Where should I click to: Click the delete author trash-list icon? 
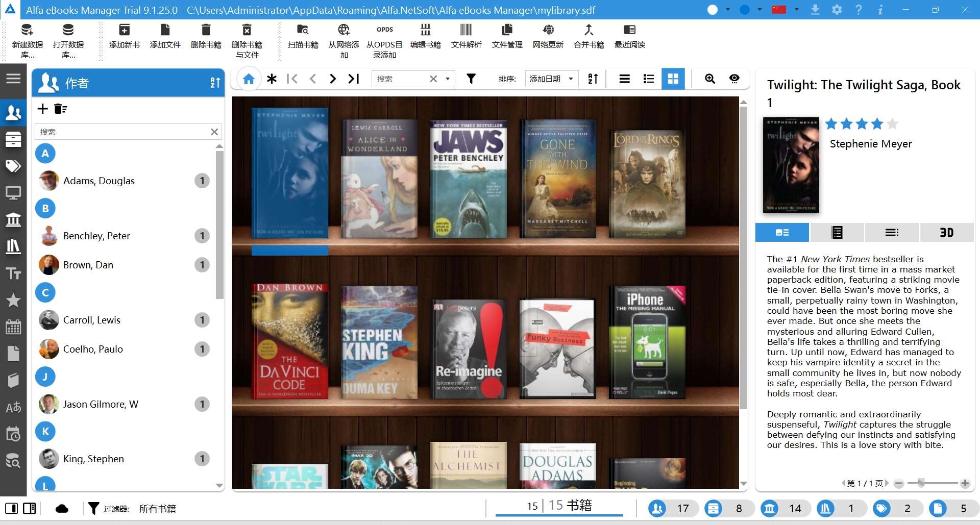click(61, 109)
